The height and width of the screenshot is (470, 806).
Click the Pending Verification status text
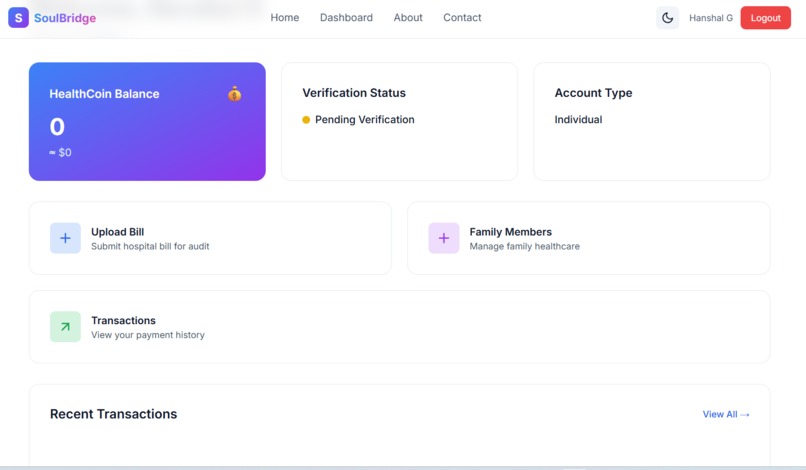pyautogui.click(x=364, y=120)
